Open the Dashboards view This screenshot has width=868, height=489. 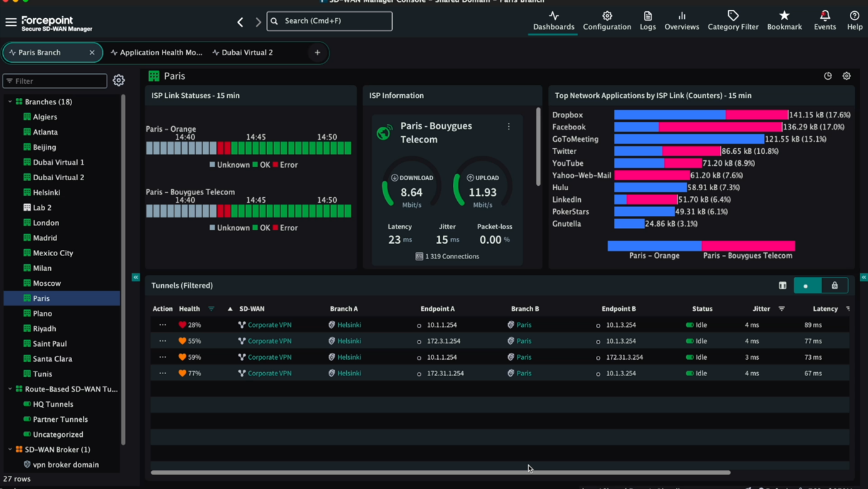coord(553,21)
